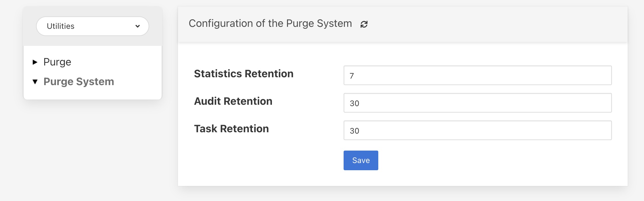
Task: Click the Statistics Retention label
Action: tap(243, 74)
